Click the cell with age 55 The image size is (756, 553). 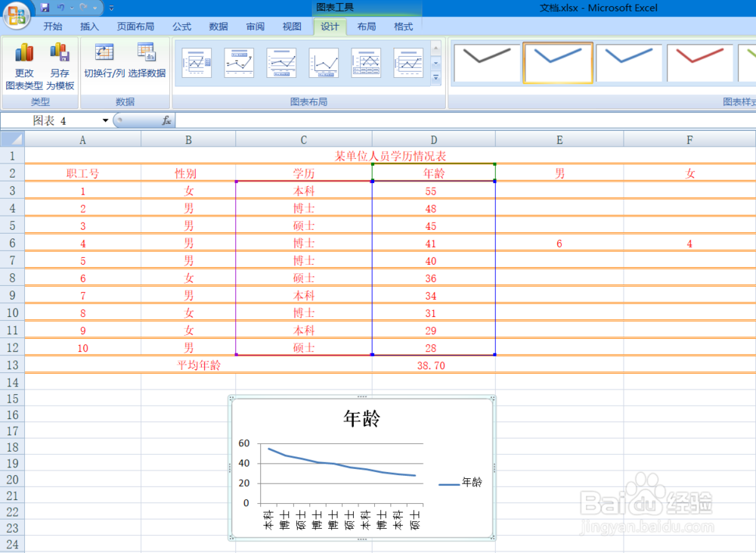click(434, 191)
